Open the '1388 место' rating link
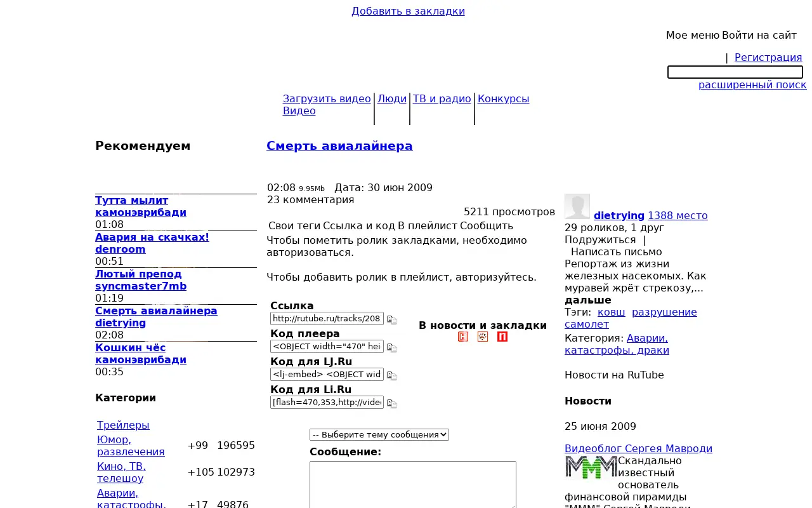This screenshot has height=508, width=812. pos(678,216)
